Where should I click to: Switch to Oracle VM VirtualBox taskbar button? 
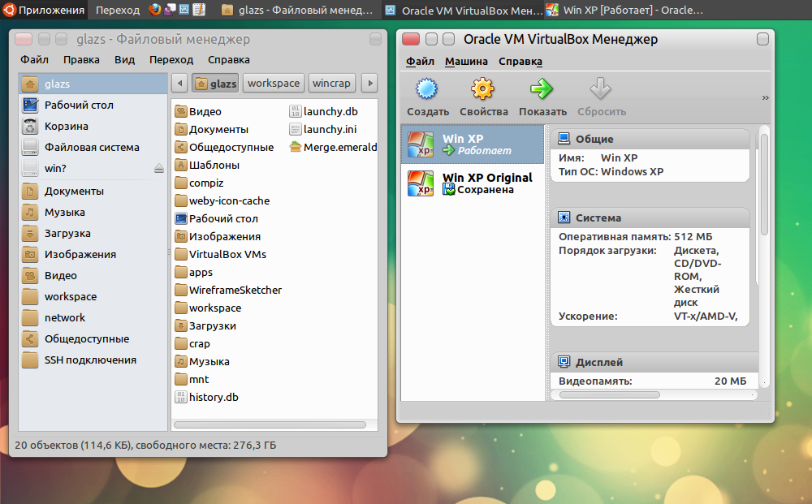(464, 10)
